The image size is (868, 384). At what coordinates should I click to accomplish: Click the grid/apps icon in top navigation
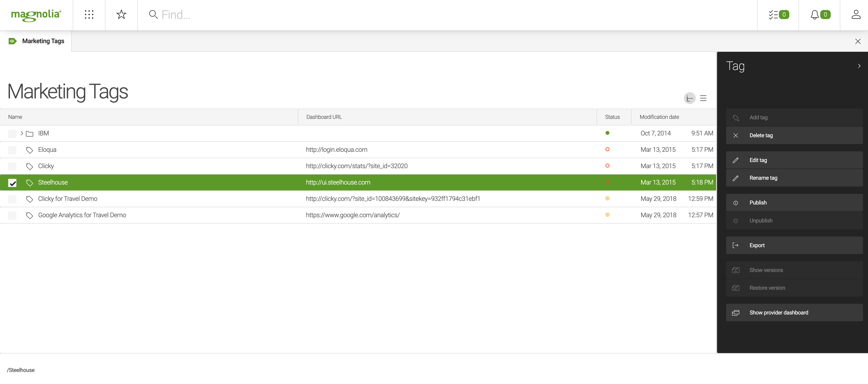point(89,15)
